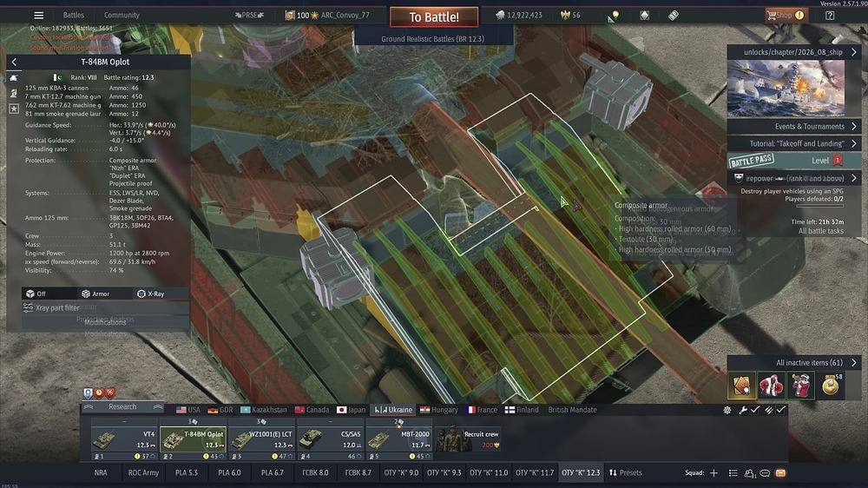This screenshot has height=488, width=868.
Task: Open the Community menu
Action: (122, 15)
